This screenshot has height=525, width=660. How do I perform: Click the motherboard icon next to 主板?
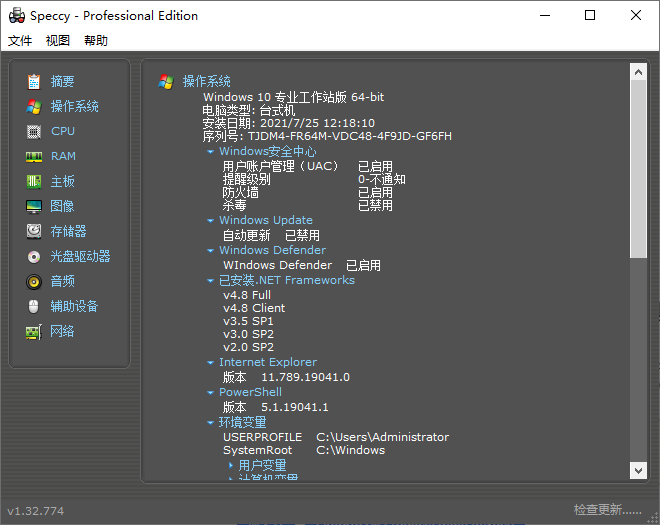click(x=34, y=182)
